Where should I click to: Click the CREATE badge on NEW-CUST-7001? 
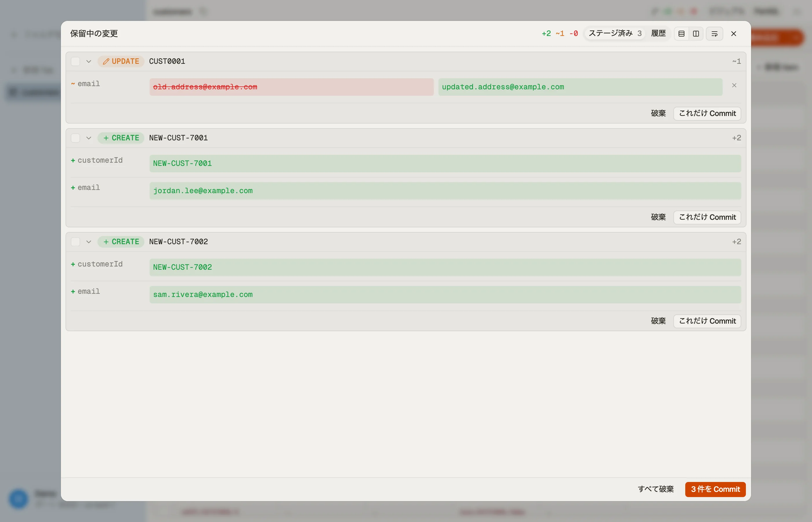(x=121, y=138)
